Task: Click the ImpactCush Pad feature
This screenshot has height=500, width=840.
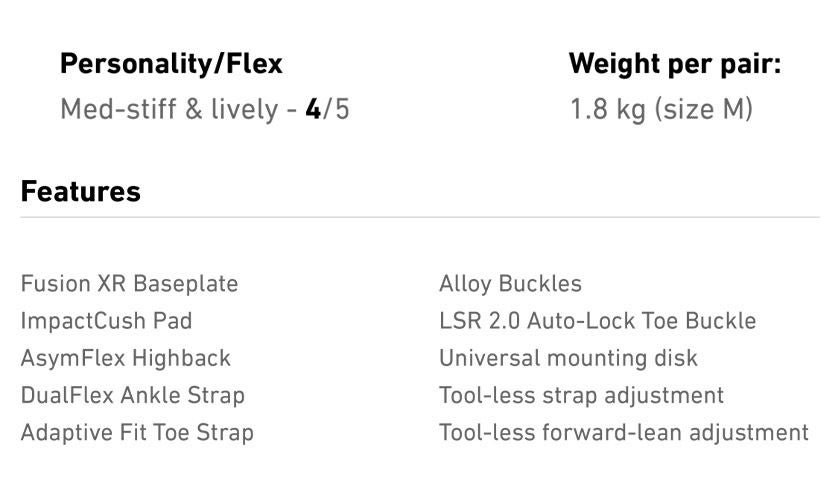Action: point(106,321)
